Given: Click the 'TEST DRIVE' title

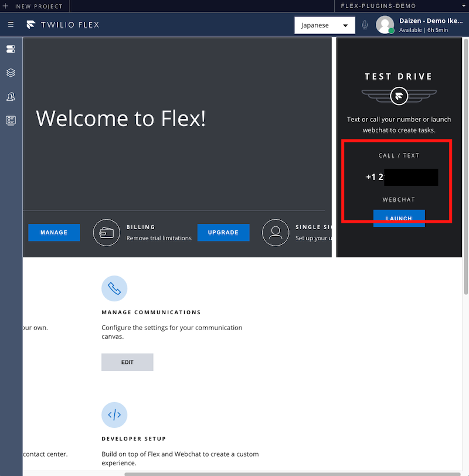Looking at the screenshot, I should pos(399,76).
